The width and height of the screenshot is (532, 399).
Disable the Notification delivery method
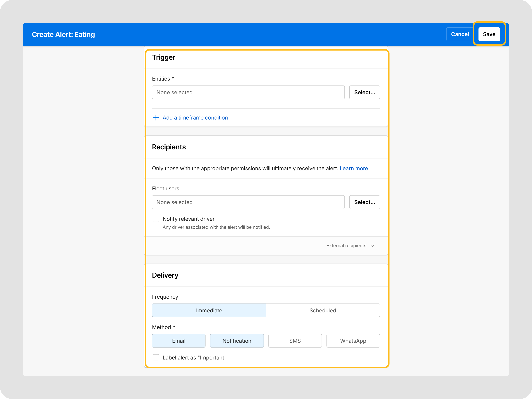click(x=237, y=341)
